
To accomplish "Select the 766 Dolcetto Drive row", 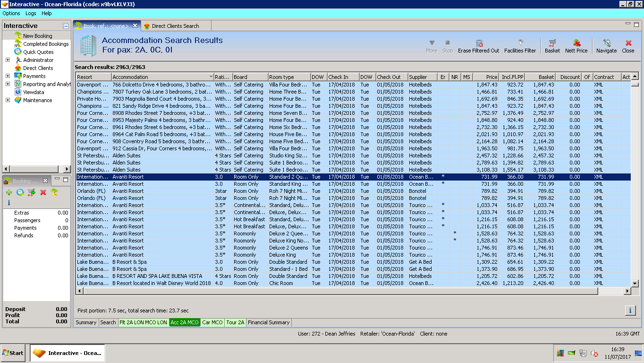I will pos(354,85).
